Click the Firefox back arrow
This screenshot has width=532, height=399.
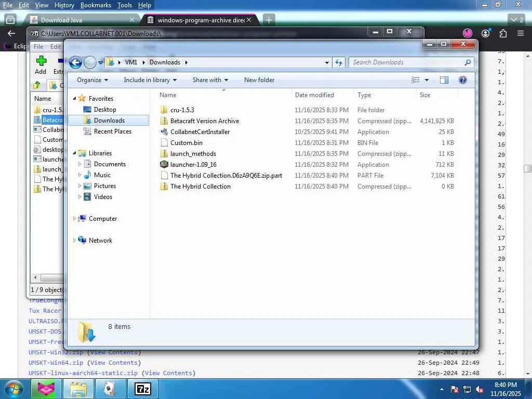11,33
